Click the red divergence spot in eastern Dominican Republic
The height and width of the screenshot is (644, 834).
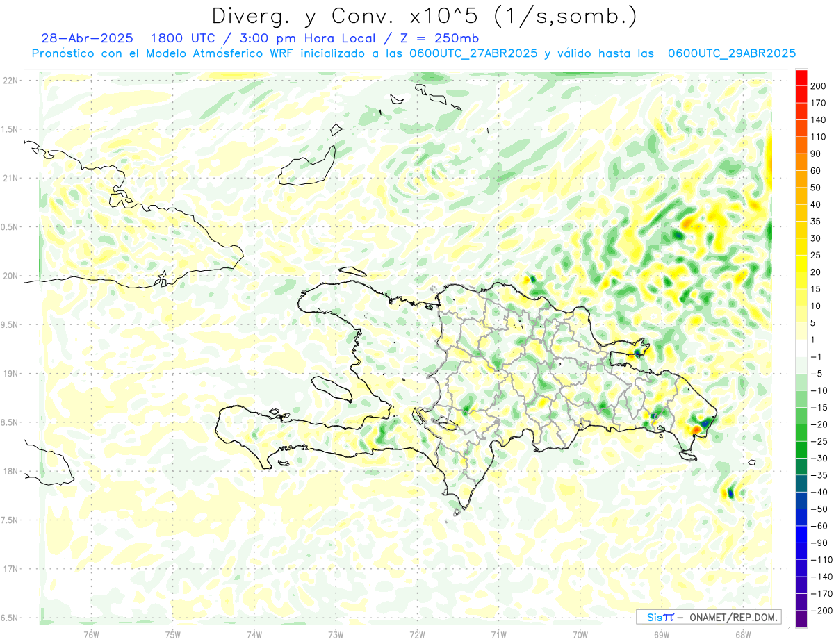click(x=696, y=430)
